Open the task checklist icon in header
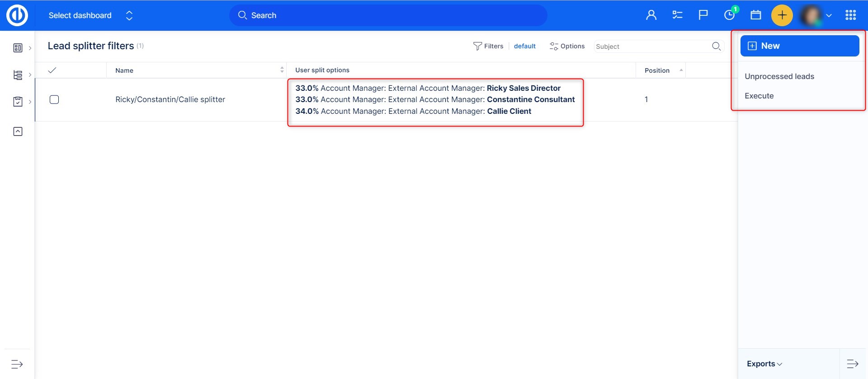This screenshot has height=379, width=868. pyautogui.click(x=677, y=15)
